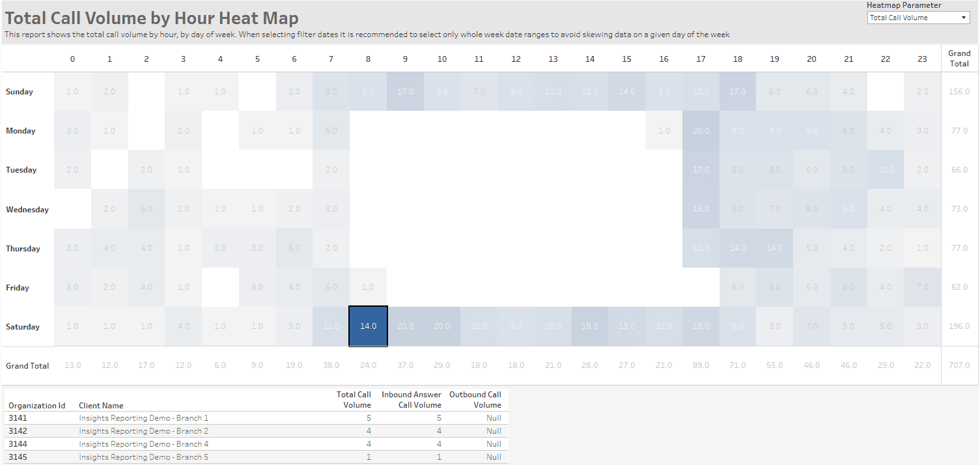Select the highlighted Saturday hour 8 cell
The image size is (980, 465).
click(369, 326)
